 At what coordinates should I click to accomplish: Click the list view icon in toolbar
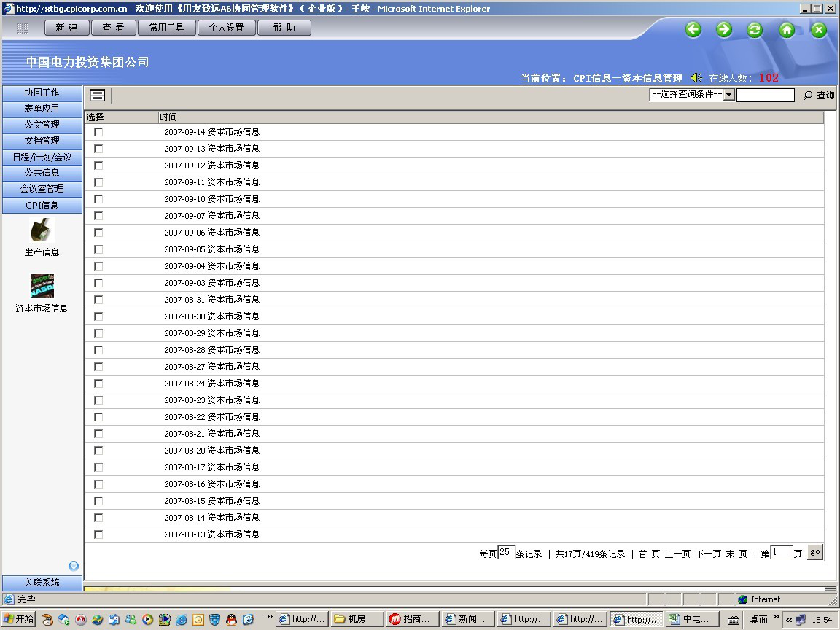tap(98, 96)
